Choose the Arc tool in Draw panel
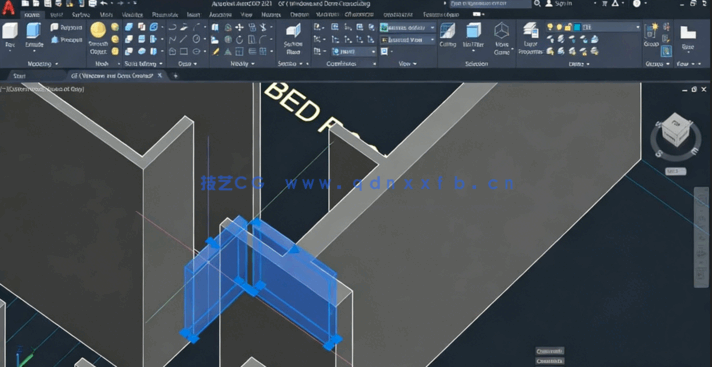This screenshot has width=712, height=367. (196, 28)
